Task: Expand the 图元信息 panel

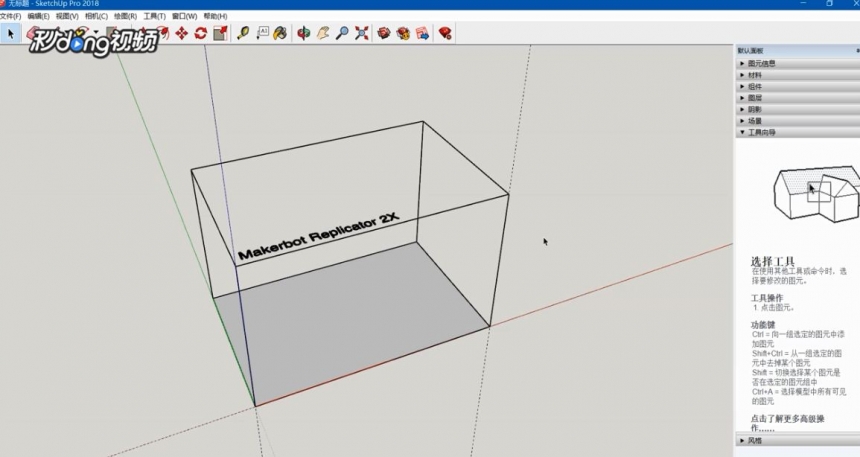Action: (797, 64)
